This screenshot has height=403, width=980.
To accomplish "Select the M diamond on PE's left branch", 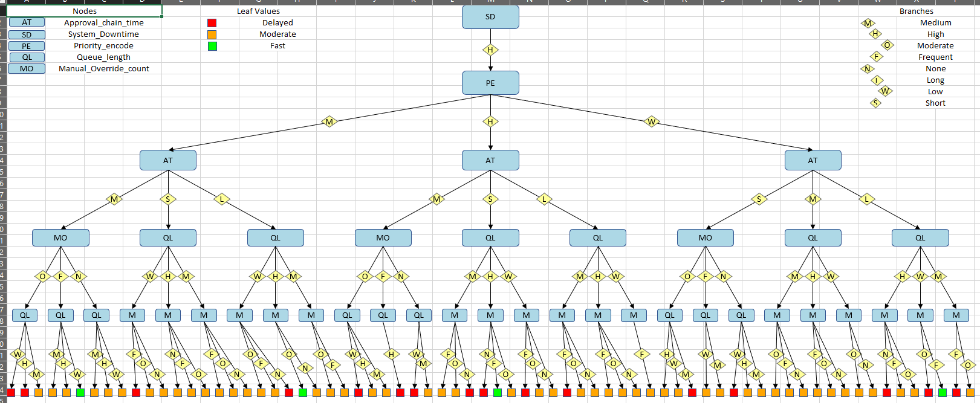I will pyautogui.click(x=329, y=122).
